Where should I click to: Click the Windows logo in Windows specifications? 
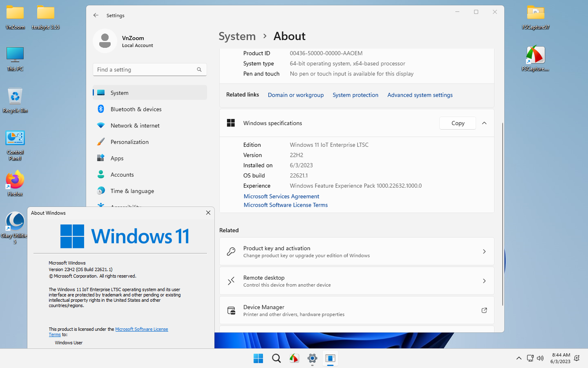coord(231,123)
